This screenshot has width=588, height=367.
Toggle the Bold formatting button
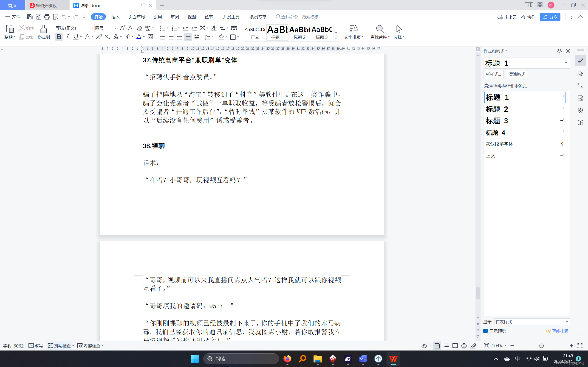[x=59, y=37]
